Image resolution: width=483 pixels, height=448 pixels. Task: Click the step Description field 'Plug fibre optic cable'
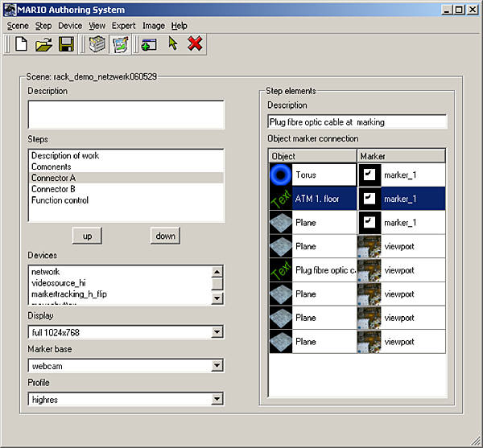click(357, 121)
